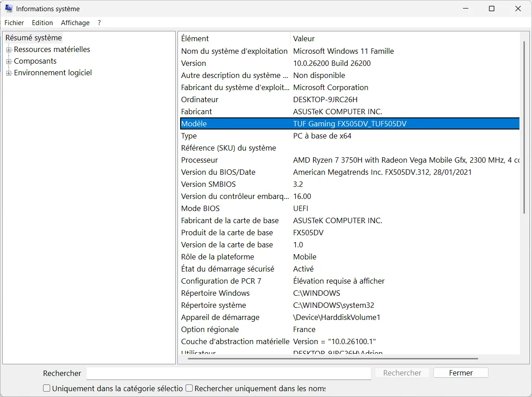The height and width of the screenshot is (397, 532).
Task: Enable Rechercher uniquement dans les noms checkbox
Action: [x=189, y=388]
